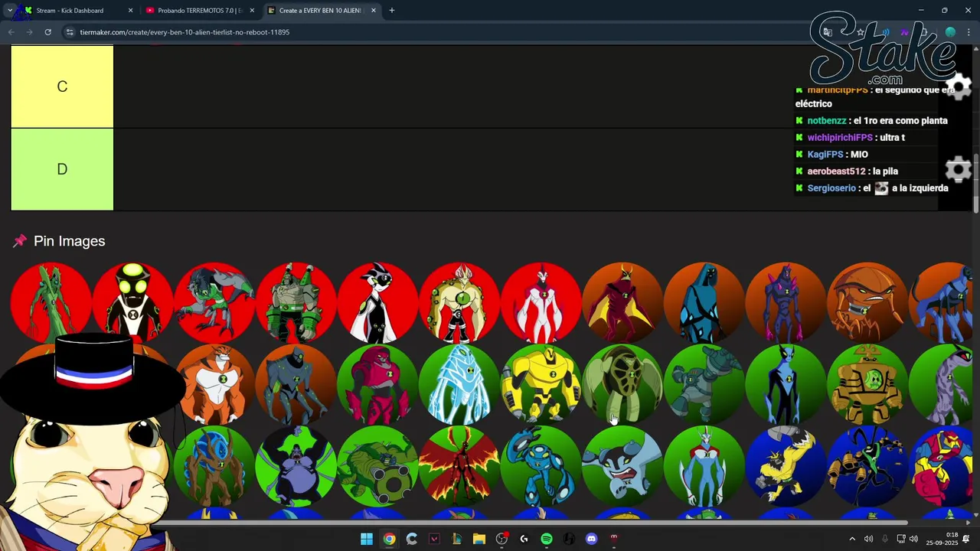Close the Probando TERREMOTOS tab

252,11
